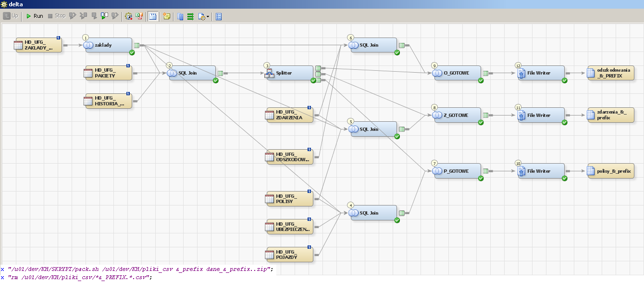Click the blue list properties toolbar icon
This screenshot has width=644, height=282.
(x=219, y=16)
